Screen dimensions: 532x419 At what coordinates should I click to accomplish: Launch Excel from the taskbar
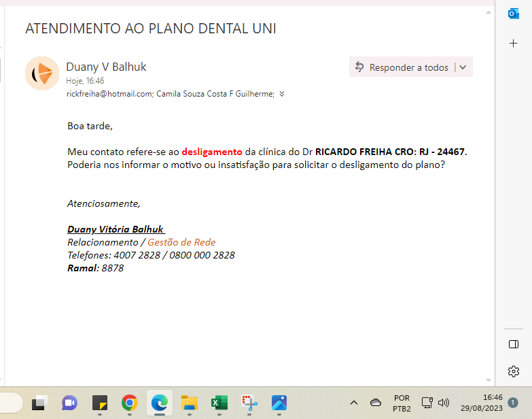(x=219, y=403)
